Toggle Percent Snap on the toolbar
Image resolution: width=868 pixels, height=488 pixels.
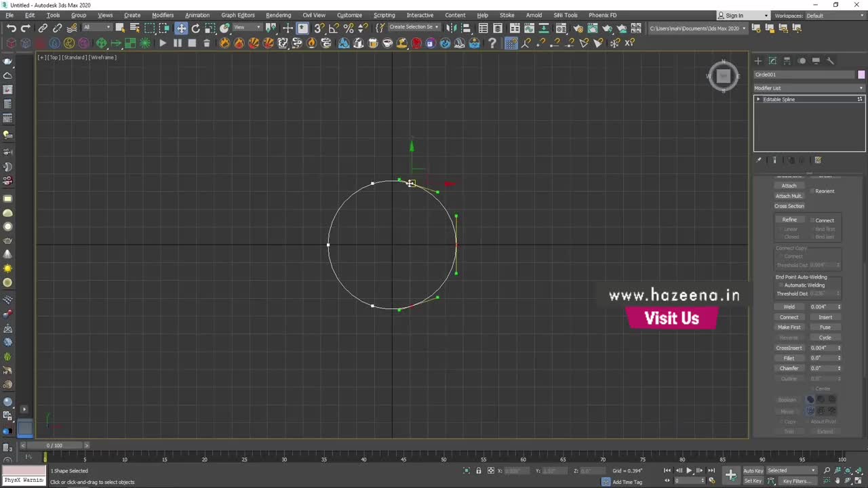point(349,28)
